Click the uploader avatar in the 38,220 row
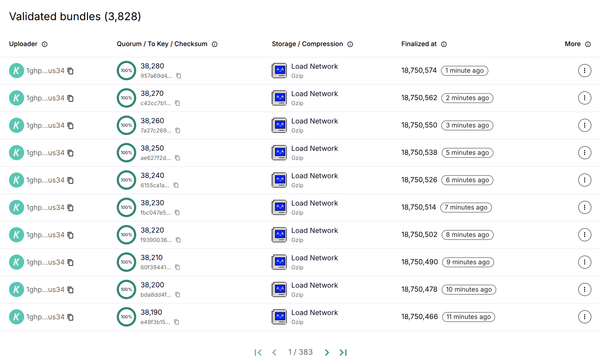Viewport: 605px width, 364px height. click(x=16, y=235)
